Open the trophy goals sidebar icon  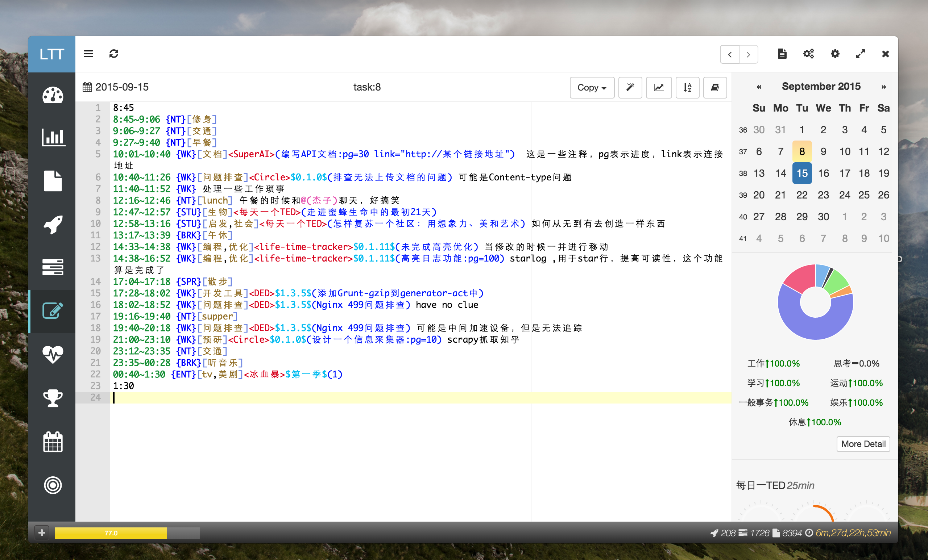click(53, 398)
